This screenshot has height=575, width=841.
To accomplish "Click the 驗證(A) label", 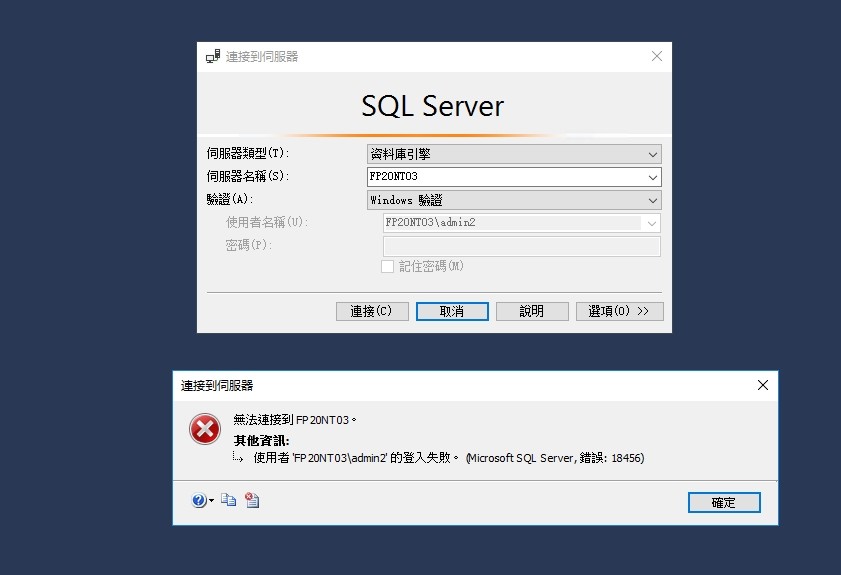I will tap(230, 200).
